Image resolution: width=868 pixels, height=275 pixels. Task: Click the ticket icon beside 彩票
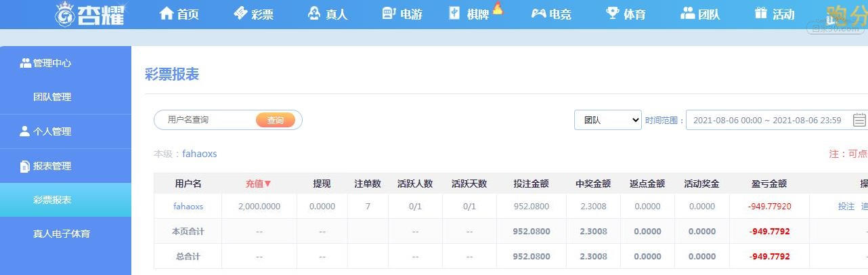(x=240, y=14)
